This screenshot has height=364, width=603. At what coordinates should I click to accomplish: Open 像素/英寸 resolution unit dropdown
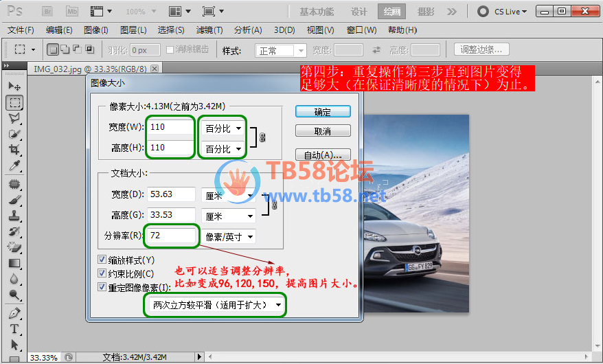click(229, 237)
